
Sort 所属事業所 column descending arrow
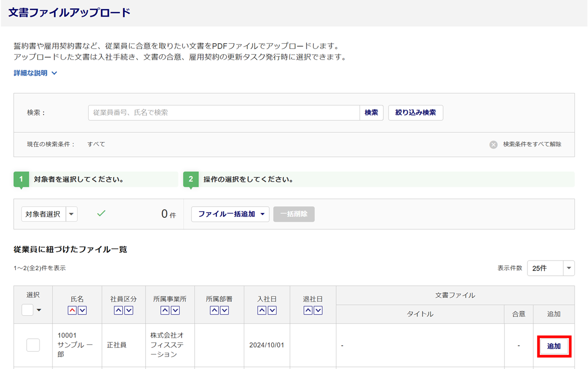click(x=175, y=311)
